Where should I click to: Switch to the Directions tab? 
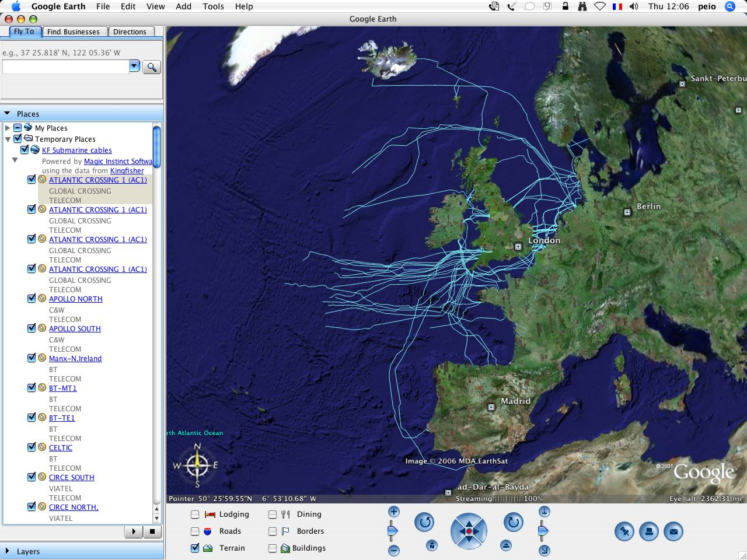tap(130, 32)
